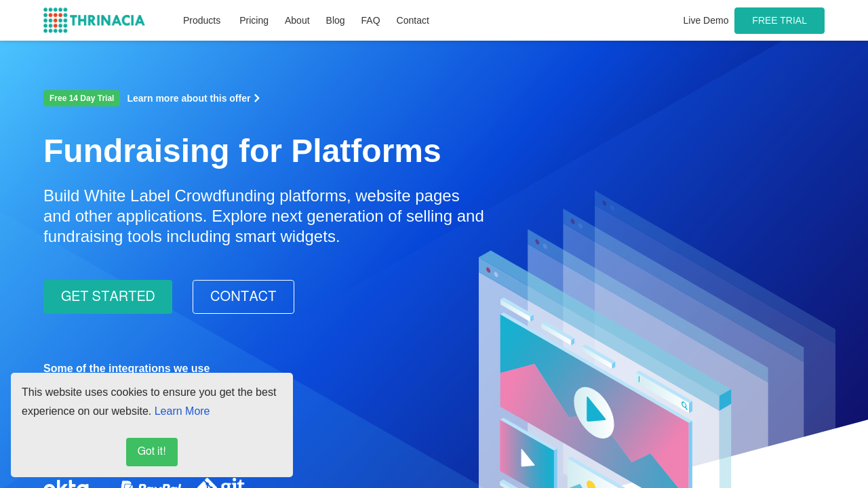
Task: Open the Live Demo link
Action: click(705, 20)
